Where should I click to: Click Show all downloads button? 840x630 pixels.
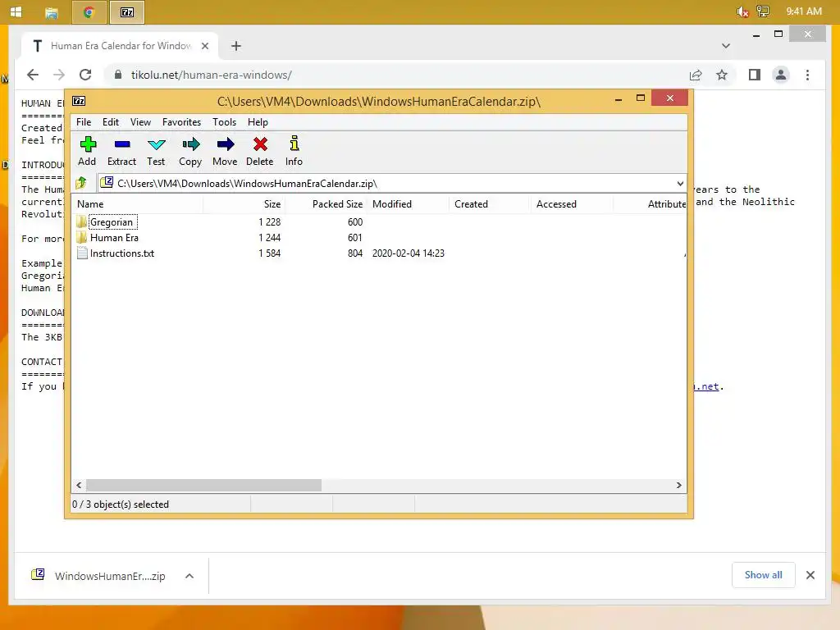(763, 575)
